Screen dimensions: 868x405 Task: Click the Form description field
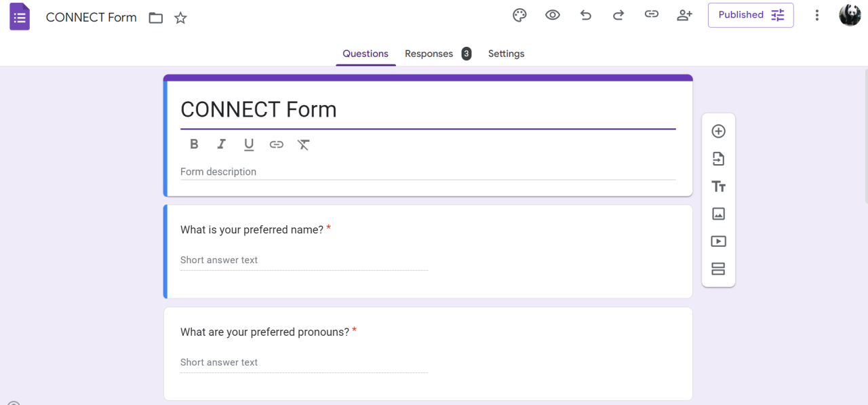click(427, 172)
